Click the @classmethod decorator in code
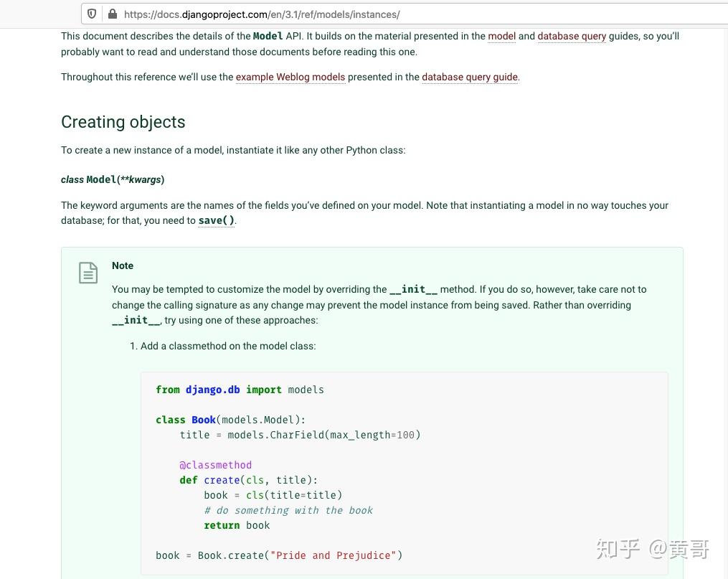Viewport: 728px width, 579px height. [x=215, y=465]
